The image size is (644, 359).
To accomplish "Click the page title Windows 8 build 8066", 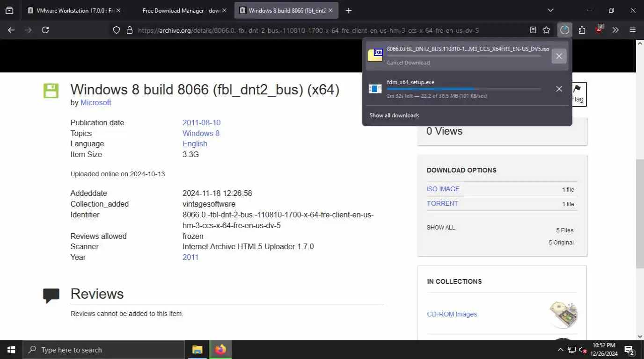I will (x=205, y=89).
